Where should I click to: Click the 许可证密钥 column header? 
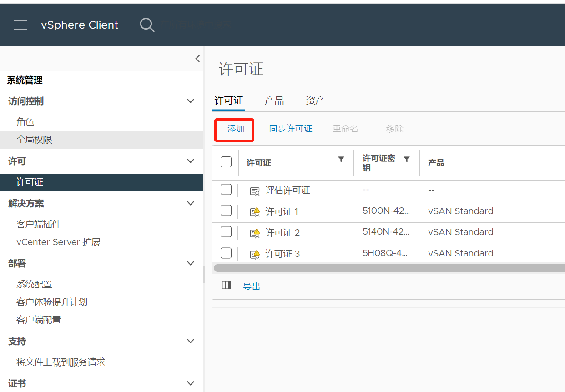pyautogui.click(x=379, y=163)
